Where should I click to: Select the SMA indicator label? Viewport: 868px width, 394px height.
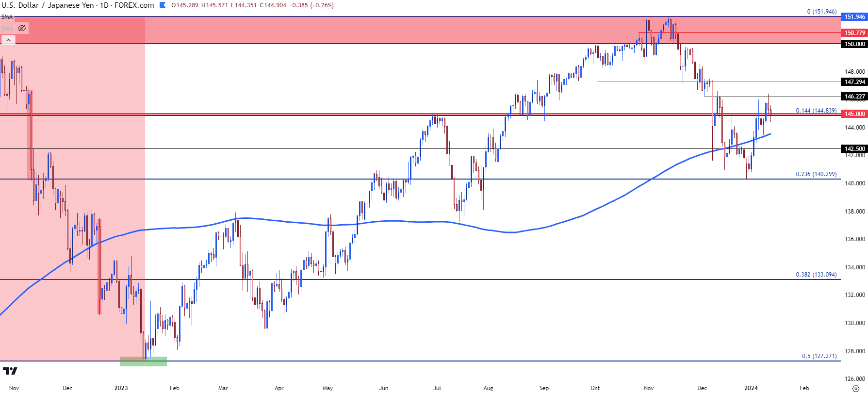pos(7,17)
